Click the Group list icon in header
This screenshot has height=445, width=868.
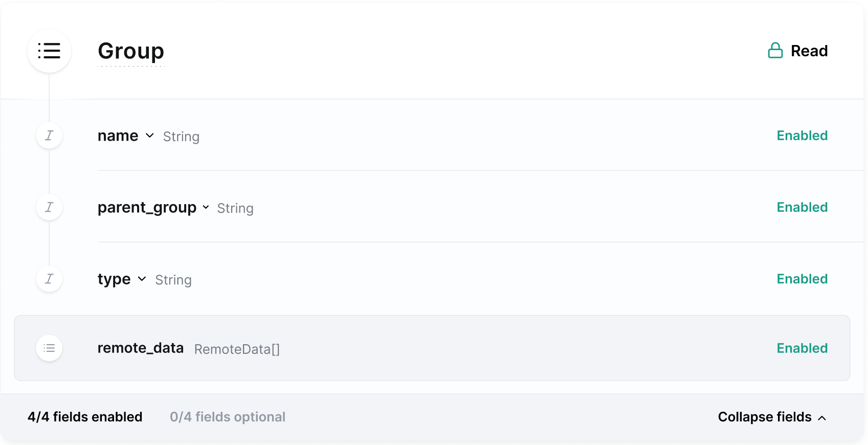(x=49, y=51)
